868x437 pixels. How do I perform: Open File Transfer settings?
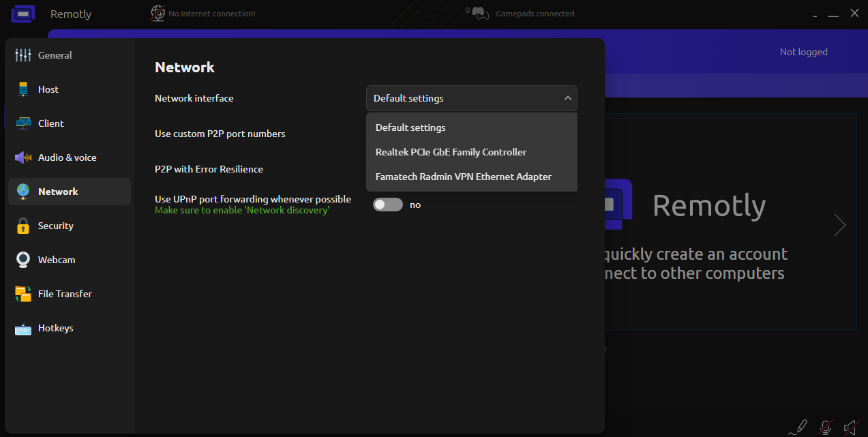(64, 294)
